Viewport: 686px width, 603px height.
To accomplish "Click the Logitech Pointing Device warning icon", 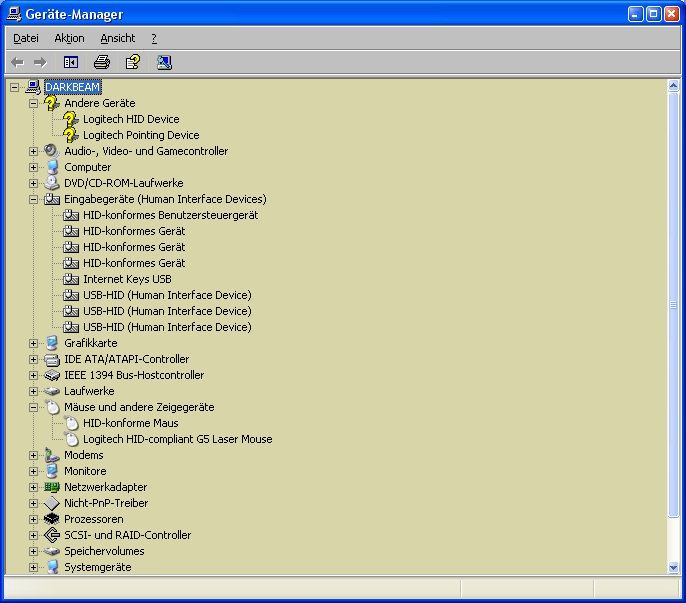I will [70, 135].
